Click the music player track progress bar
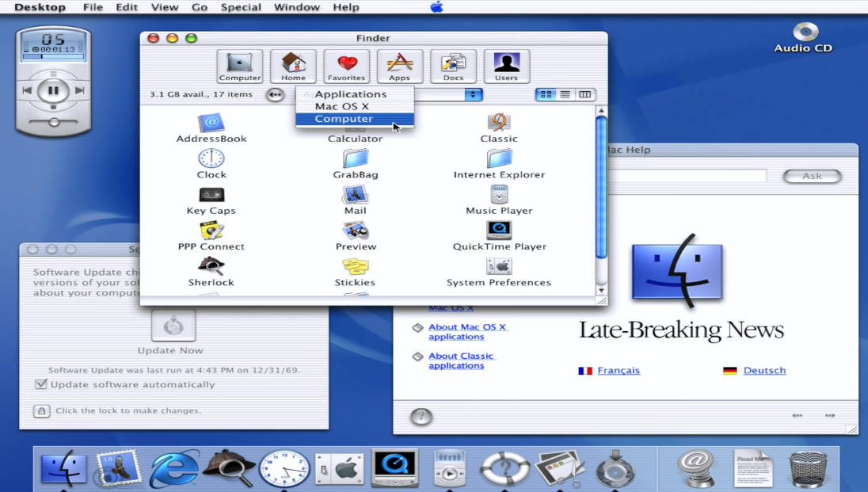The height and width of the screenshot is (492, 868). pos(53,56)
